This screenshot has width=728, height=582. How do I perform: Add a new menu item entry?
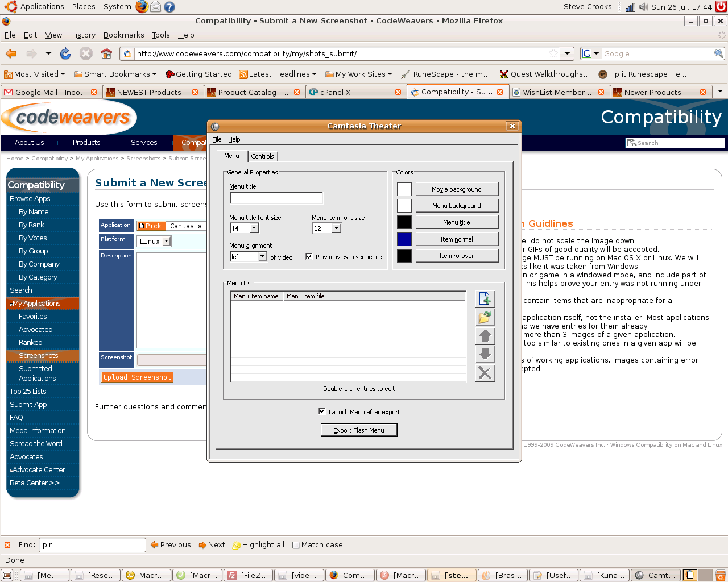point(485,298)
